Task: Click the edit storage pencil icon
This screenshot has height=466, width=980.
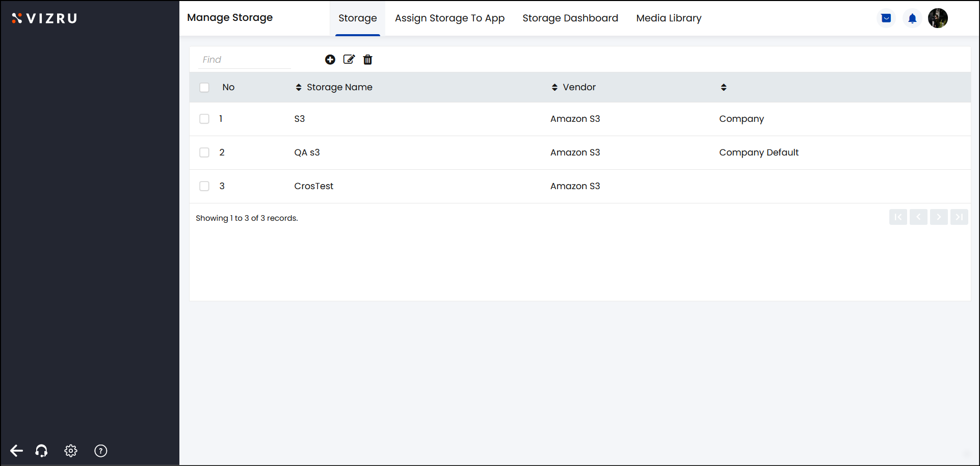Action: pyautogui.click(x=349, y=60)
